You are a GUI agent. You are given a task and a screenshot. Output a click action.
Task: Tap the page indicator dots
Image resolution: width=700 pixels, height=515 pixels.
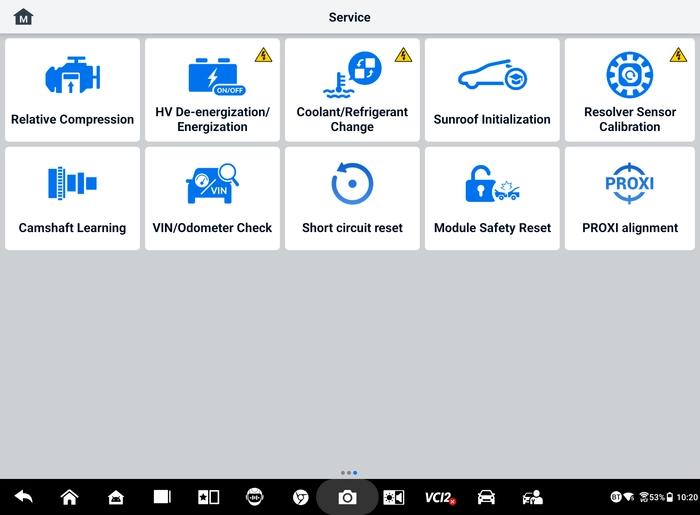[x=349, y=473]
